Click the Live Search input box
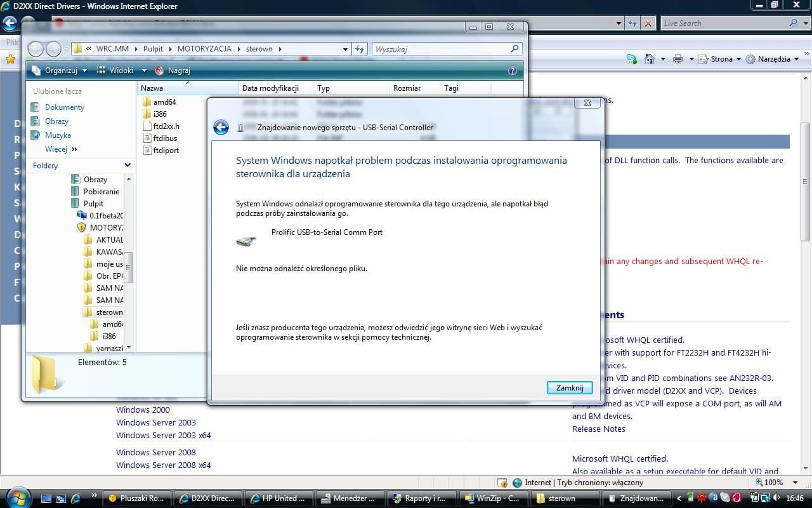 click(x=723, y=23)
